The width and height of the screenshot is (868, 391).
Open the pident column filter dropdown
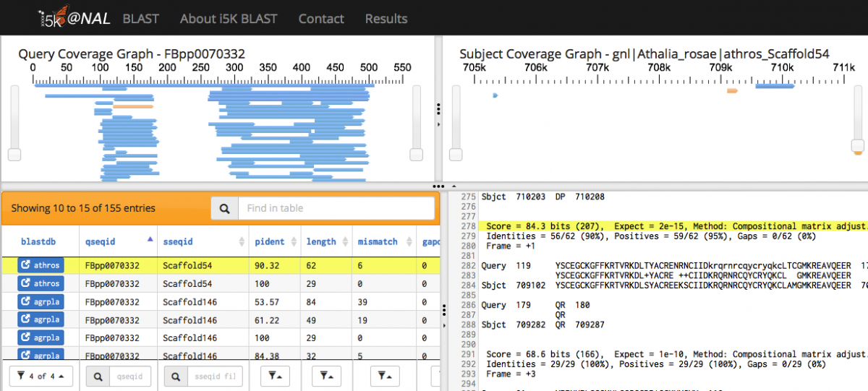click(x=276, y=376)
